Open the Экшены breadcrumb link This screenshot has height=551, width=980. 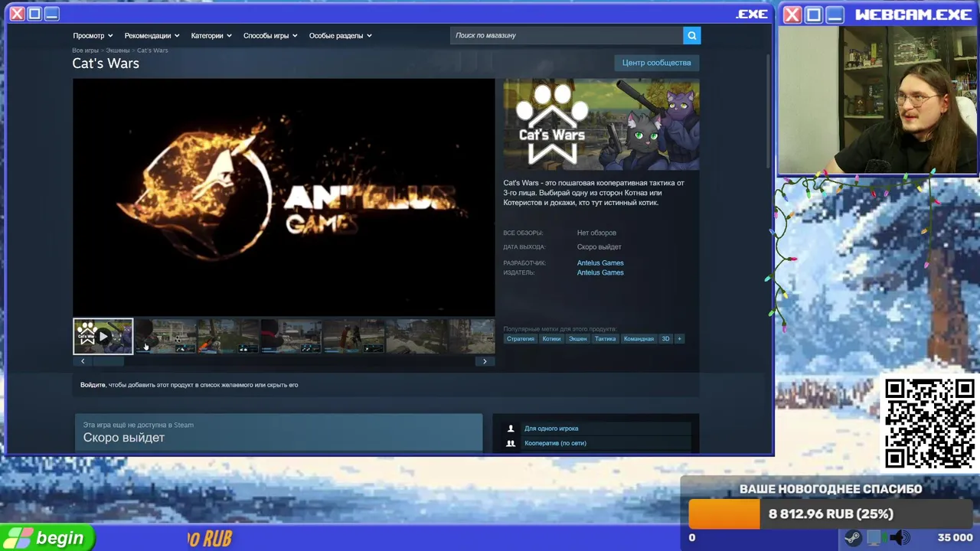click(x=118, y=51)
